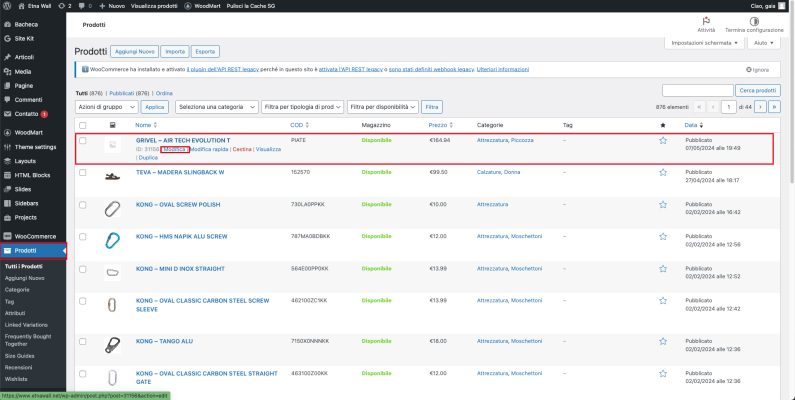Viewport: 795px width, 400px height.
Task: Click Modifica link under GRIVEL product
Action: tap(174, 149)
